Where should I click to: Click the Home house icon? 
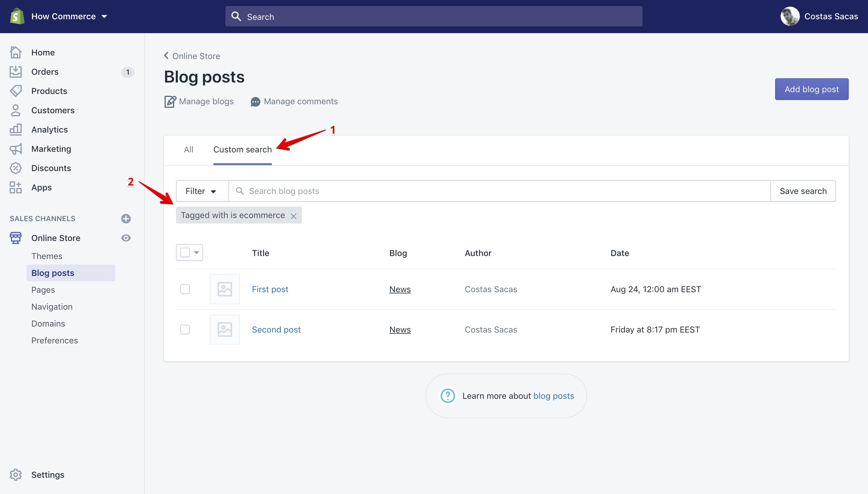16,52
